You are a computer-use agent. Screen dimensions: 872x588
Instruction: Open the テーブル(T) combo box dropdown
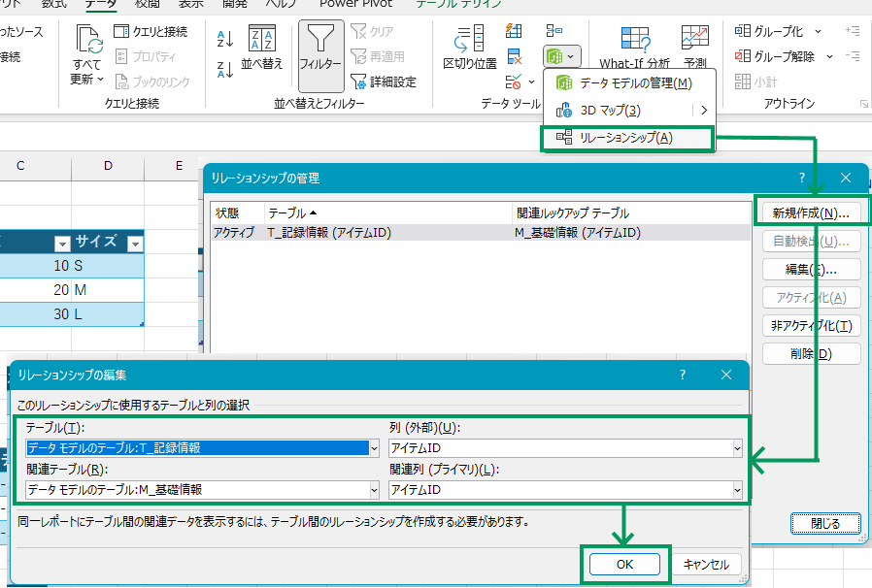click(x=374, y=448)
